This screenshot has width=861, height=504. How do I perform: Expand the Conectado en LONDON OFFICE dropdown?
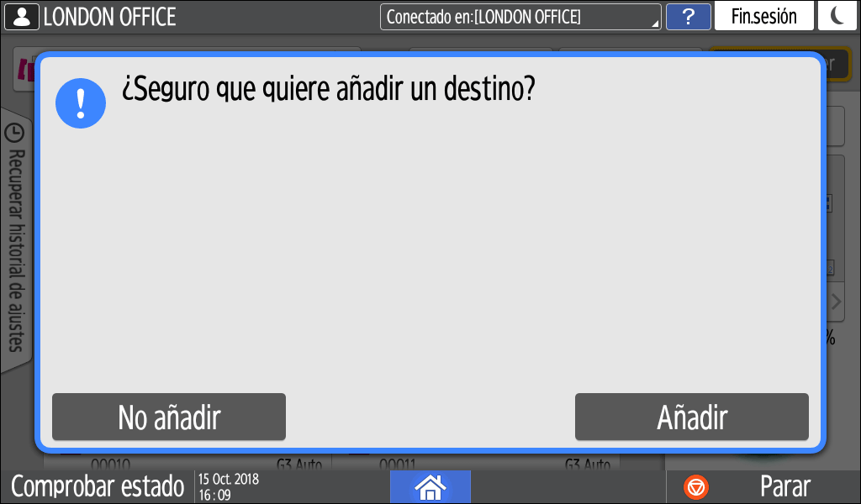[520, 17]
